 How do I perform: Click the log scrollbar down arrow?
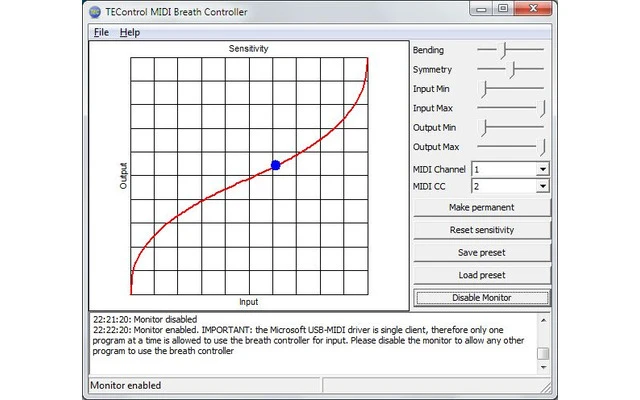[x=543, y=367]
